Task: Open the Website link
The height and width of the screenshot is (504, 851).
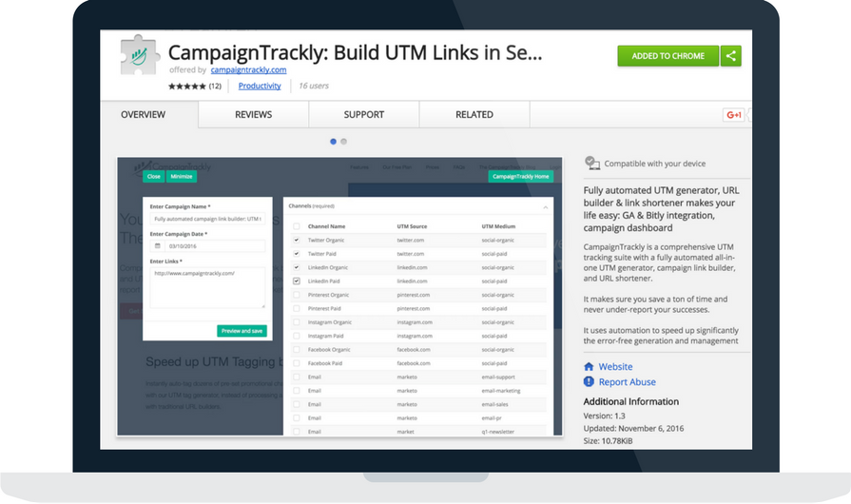Action: tap(615, 367)
